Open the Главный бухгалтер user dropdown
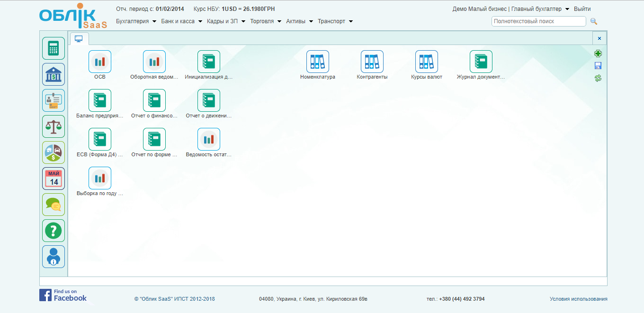644x313 pixels. (x=540, y=9)
